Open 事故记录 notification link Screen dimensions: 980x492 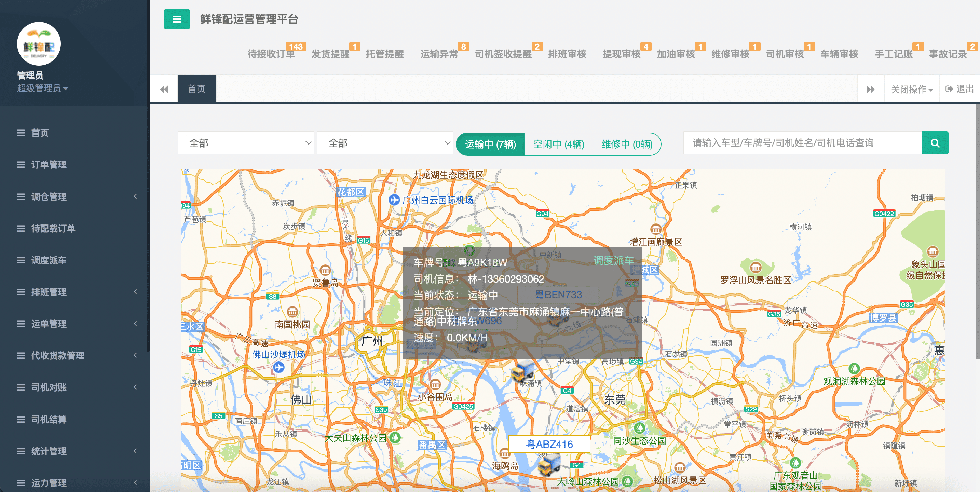[x=948, y=54]
